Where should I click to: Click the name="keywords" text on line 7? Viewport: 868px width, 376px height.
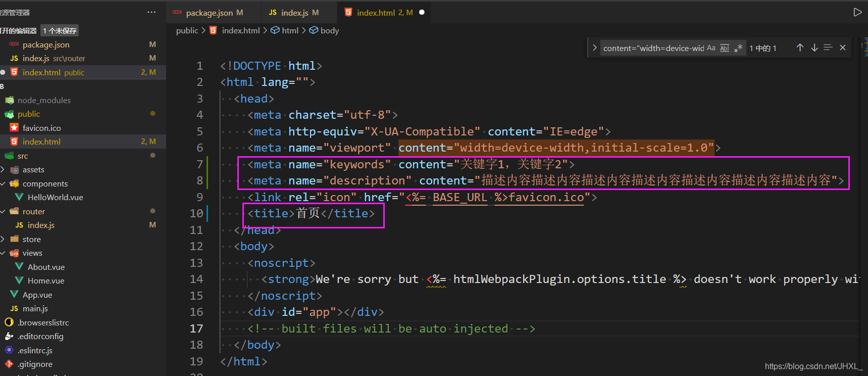tap(340, 164)
